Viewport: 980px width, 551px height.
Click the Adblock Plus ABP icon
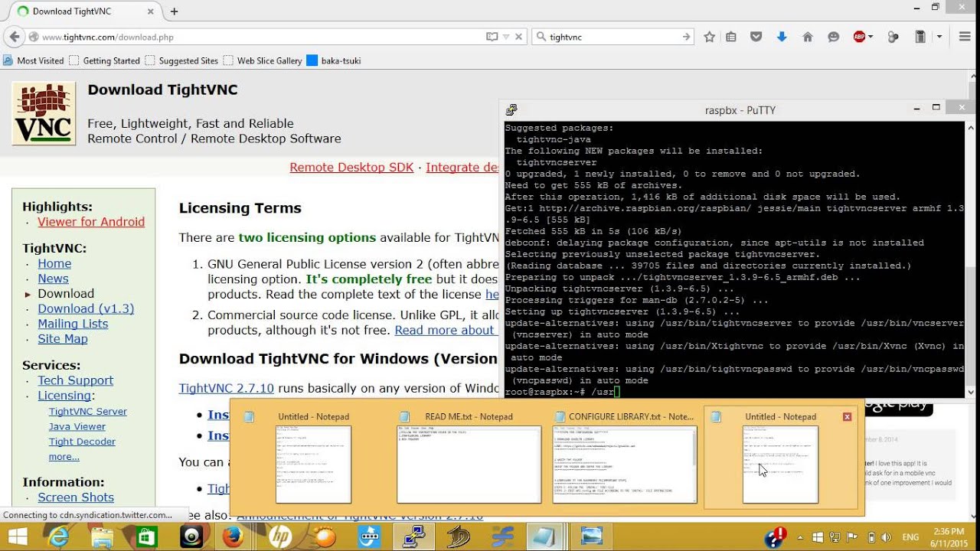(859, 37)
